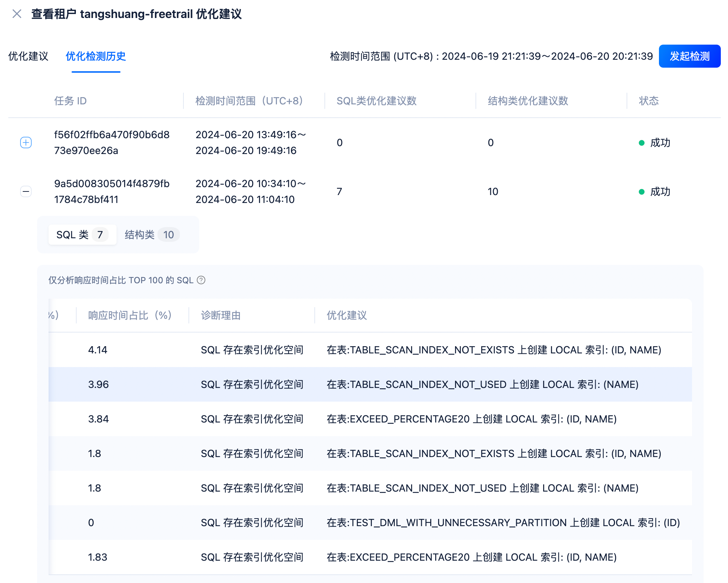Switch to the 优化建议 tab
The height and width of the screenshot is (583, 728).
28,56
